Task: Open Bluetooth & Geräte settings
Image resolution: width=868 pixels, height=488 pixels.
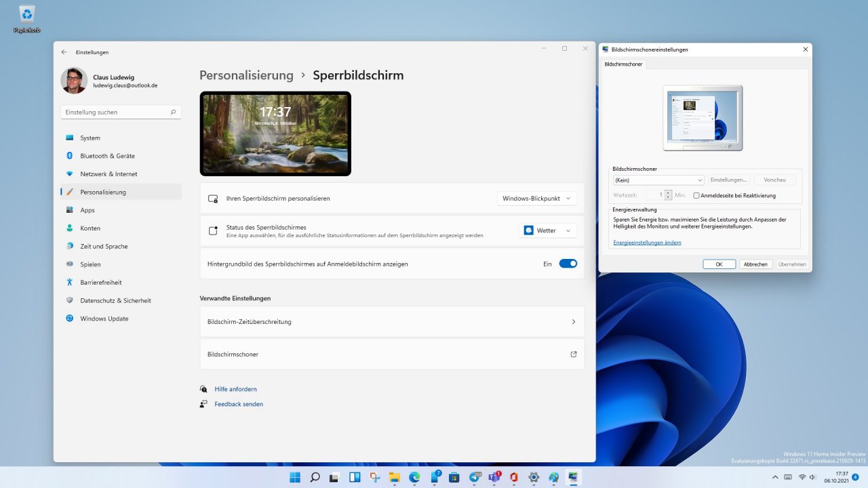Action: (121, 156)
